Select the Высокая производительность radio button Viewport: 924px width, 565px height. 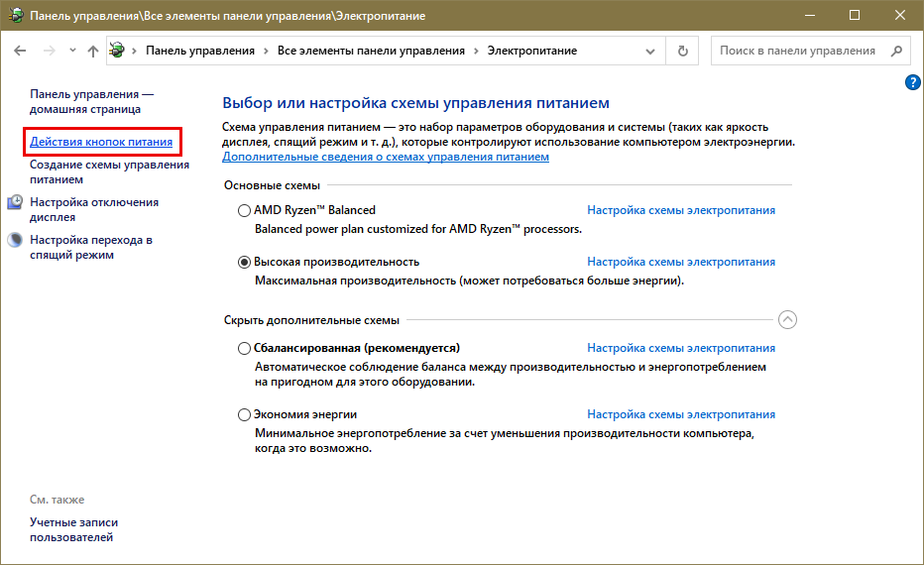(x=245, y=262)
